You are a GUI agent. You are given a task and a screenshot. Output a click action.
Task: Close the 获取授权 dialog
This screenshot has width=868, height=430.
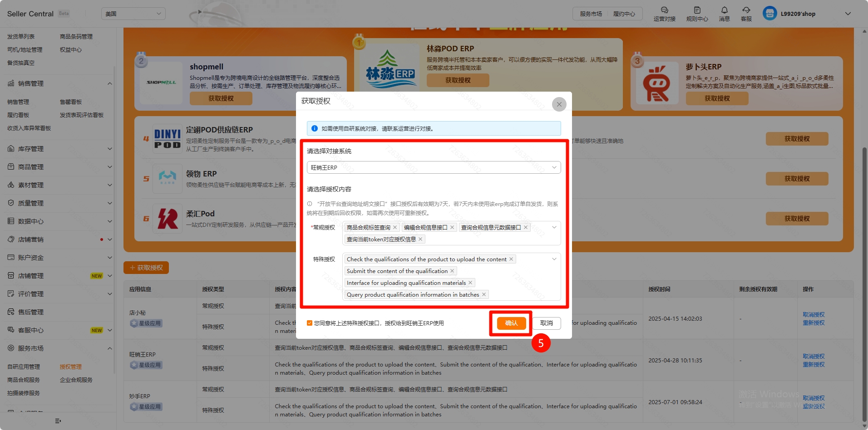coord(559,104)
